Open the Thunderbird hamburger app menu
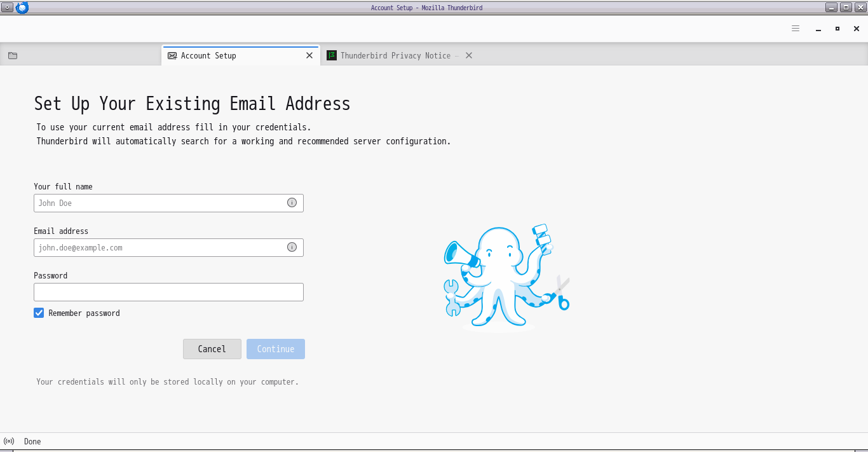Image resolution: width=868 pixels, height=452 pixels. tap(796, 29)
